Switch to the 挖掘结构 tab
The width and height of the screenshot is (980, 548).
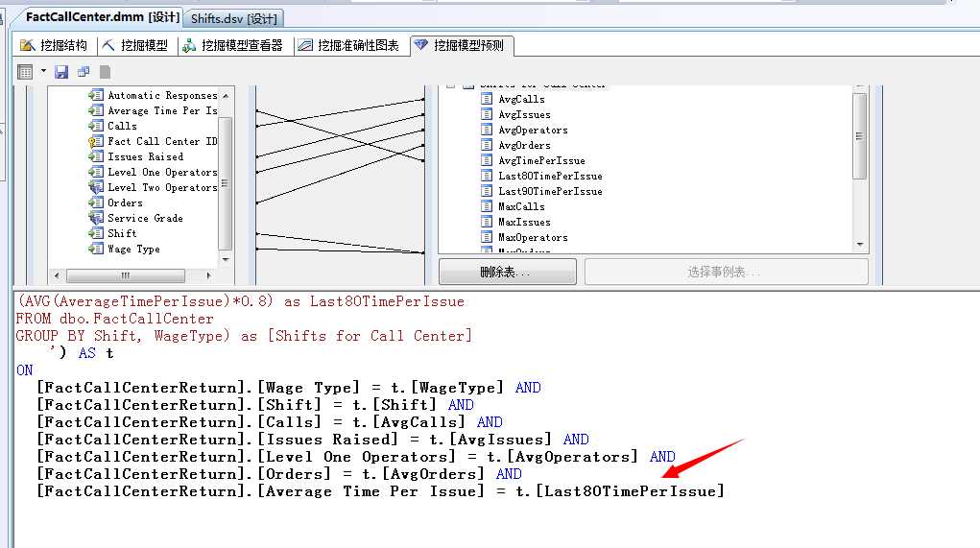pyautogui.click(x=54, y=45)
